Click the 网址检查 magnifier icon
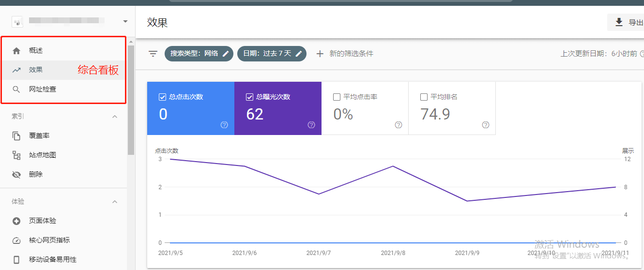This screenshot has width=644, height=270. pos(16,90)
